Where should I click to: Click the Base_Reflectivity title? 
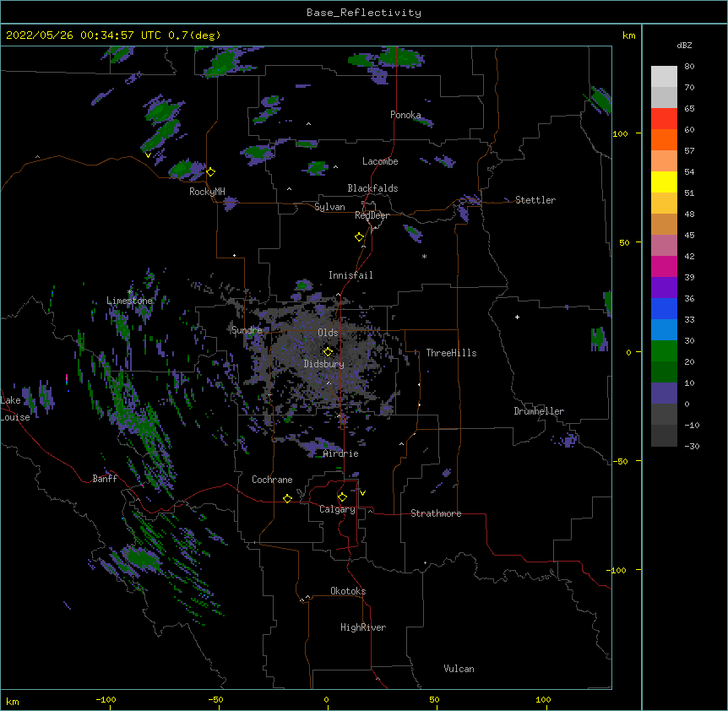pos(364,13)
